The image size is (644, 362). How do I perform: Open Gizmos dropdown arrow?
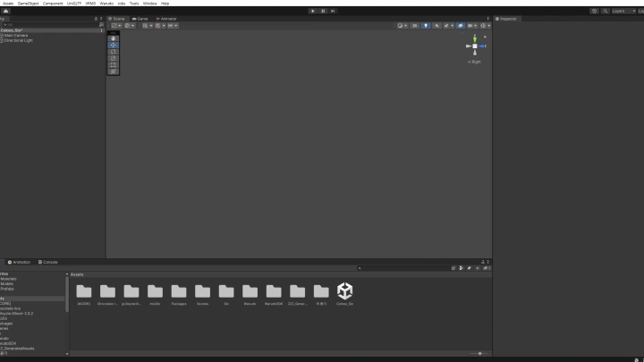(x=488, y=25)
